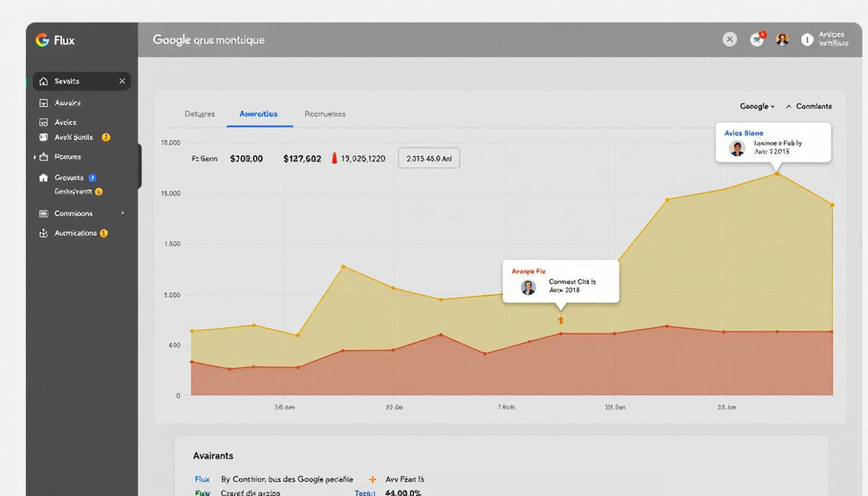Screen dimensions: 868x496
Task: Open the Google dropdown above chart
Action: 758,106
